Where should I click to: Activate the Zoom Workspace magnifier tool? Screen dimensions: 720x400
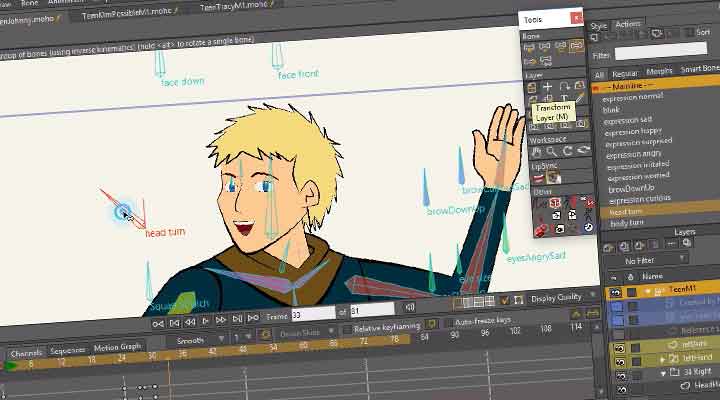click(x=551, y=151)
